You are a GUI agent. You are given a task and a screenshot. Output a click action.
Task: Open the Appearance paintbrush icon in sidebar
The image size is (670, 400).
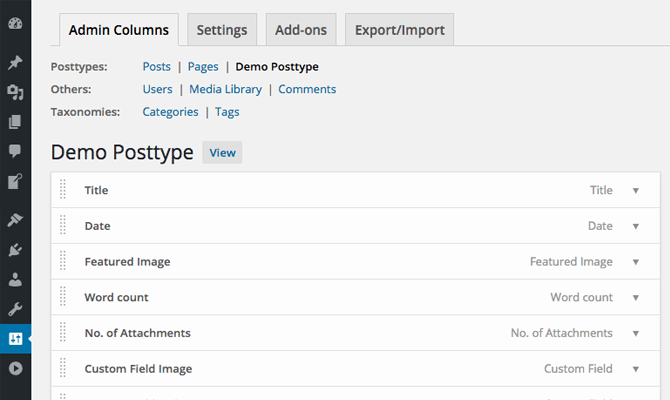pyautogui.click(x=15, y=220)
